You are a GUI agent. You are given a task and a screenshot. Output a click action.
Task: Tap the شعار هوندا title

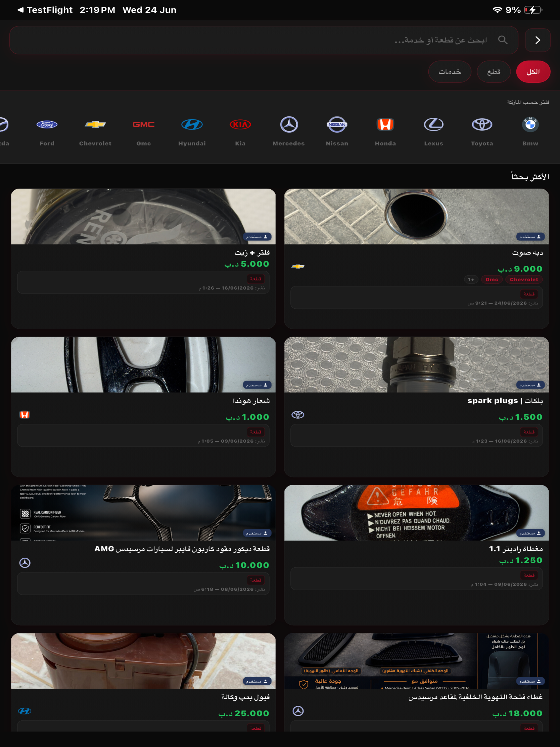[x=251, y=401]
